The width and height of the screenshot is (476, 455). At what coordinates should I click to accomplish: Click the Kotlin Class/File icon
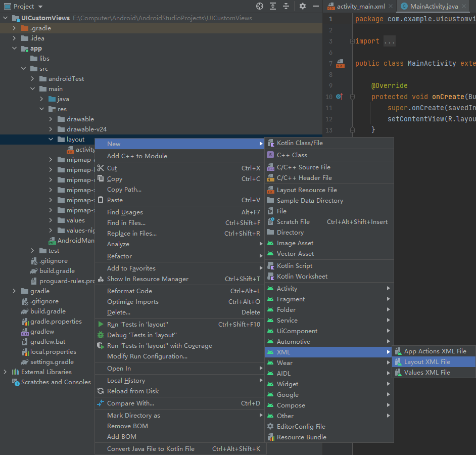(270, 143)
